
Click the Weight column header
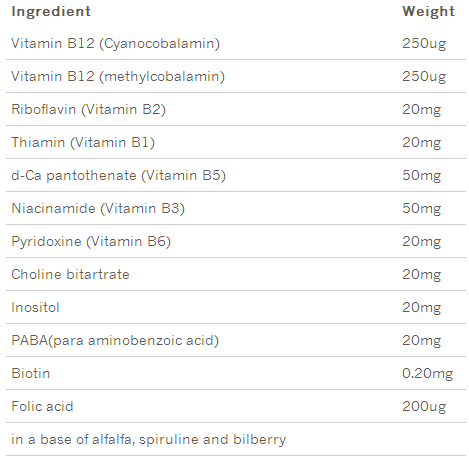click(x=428, y=12)
